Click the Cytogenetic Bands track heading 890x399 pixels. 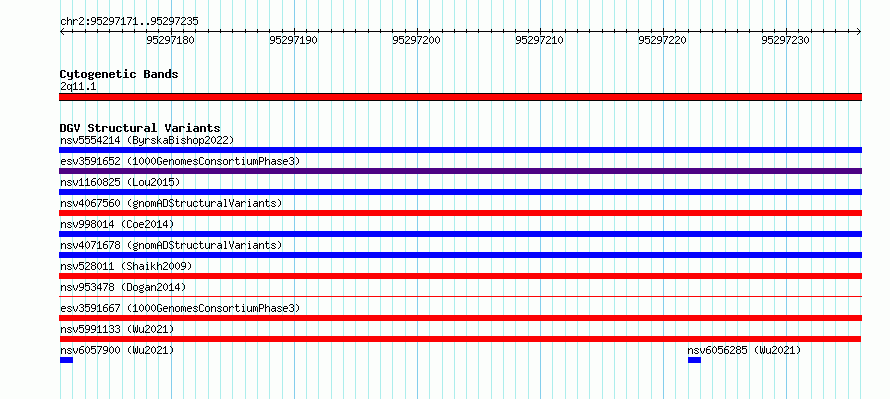[x=119, y=74]
